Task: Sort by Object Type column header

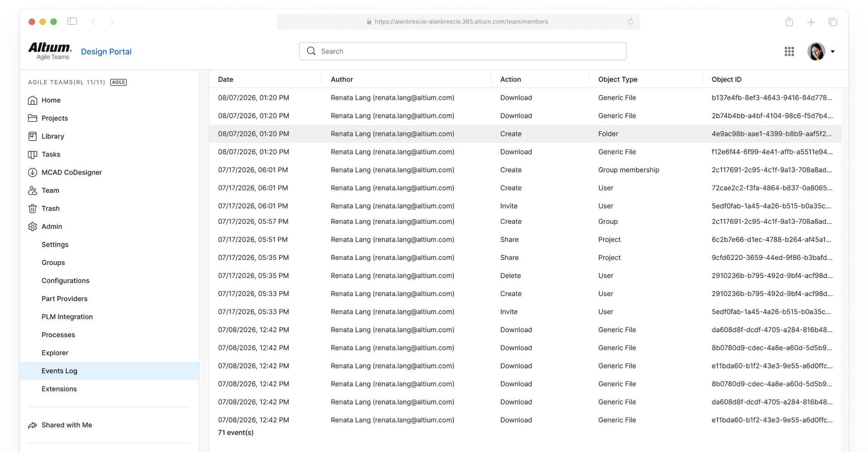Action: click(x=618, y=80)
